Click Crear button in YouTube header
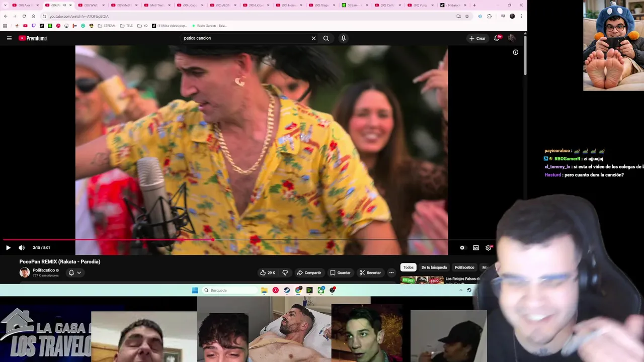This screenshot has width=644, height=362. [477, 38]
